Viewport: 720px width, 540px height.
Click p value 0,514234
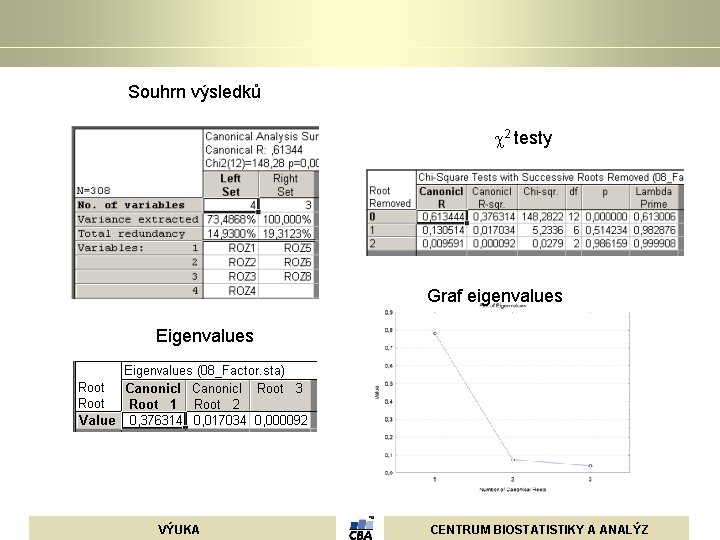point(606,230)
